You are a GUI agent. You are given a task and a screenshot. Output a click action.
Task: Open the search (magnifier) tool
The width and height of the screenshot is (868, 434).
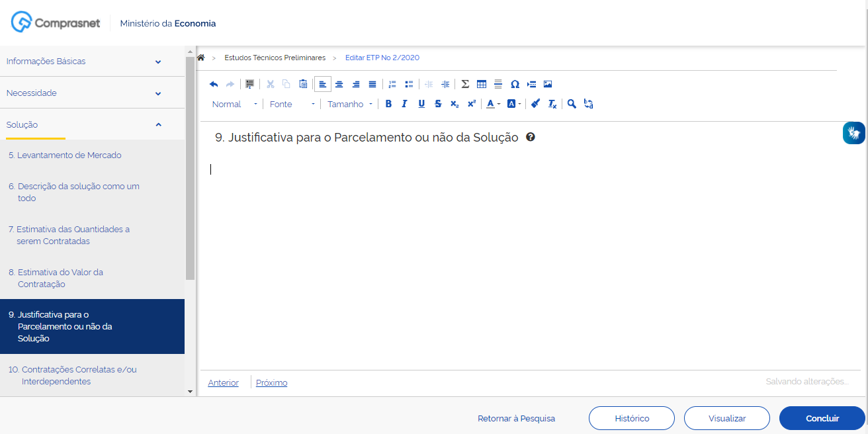pyautogui.click(x=572, y=104)
